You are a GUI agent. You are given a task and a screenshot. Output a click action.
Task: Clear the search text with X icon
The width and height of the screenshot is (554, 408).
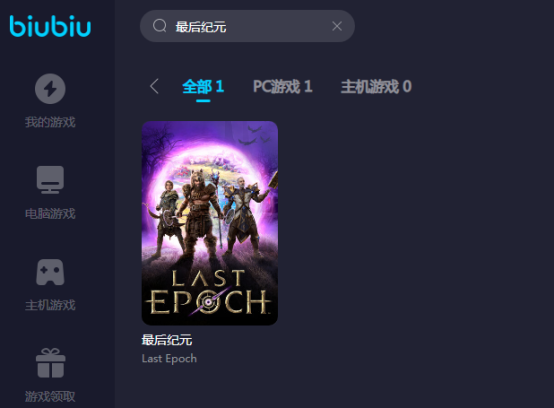point(337,26)
